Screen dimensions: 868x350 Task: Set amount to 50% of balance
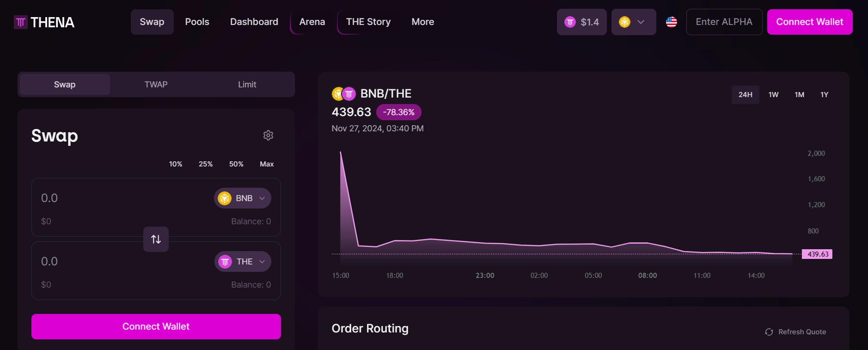(x=236, y=164)
